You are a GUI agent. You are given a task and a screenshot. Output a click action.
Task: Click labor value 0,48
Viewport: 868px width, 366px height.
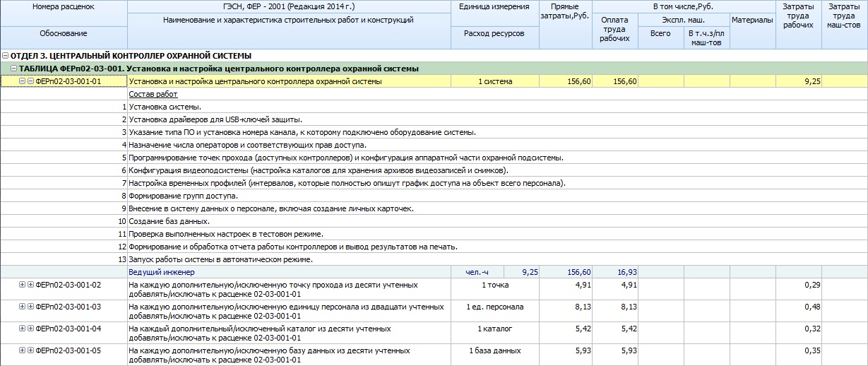click(812, 307)
